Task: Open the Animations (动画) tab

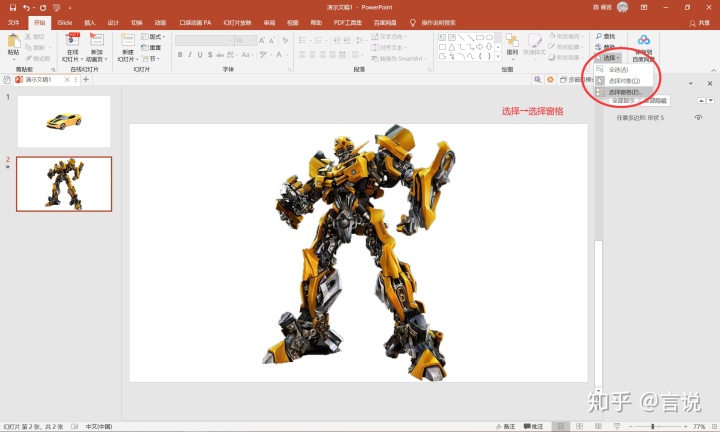Action: 160,22
